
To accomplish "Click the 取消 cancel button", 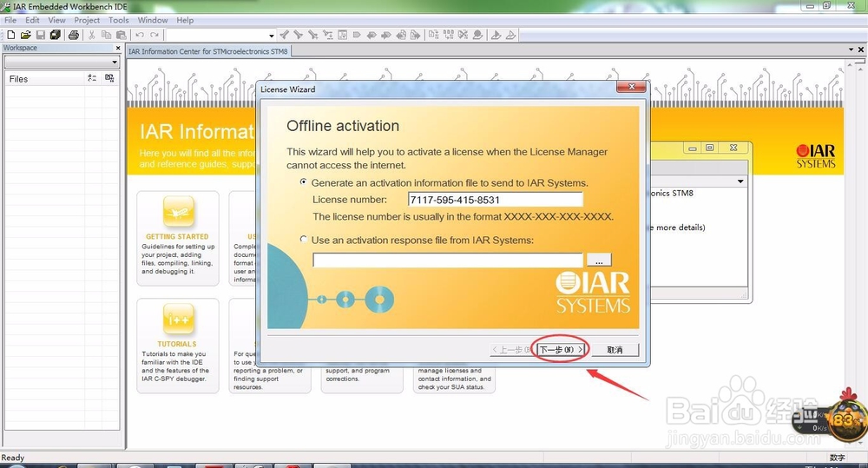I will 615,349.
